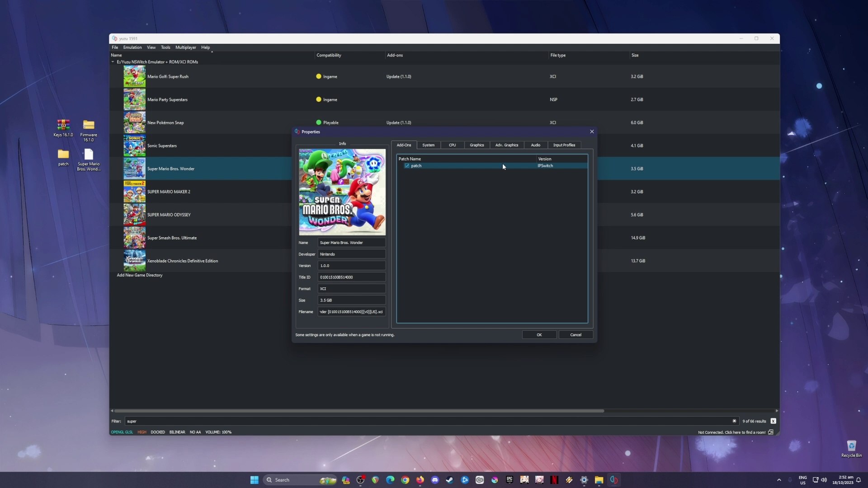Click the horizontal scrollbar of the game list
868x488 pixels.
pyautogui.click(x=359, y=411)
